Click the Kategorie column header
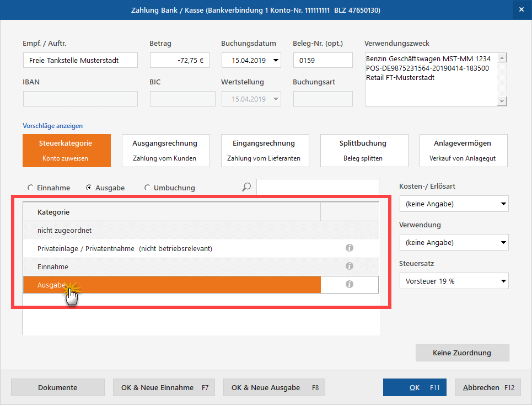This screenshot has height=405, width=532. (x=171, y=212)
